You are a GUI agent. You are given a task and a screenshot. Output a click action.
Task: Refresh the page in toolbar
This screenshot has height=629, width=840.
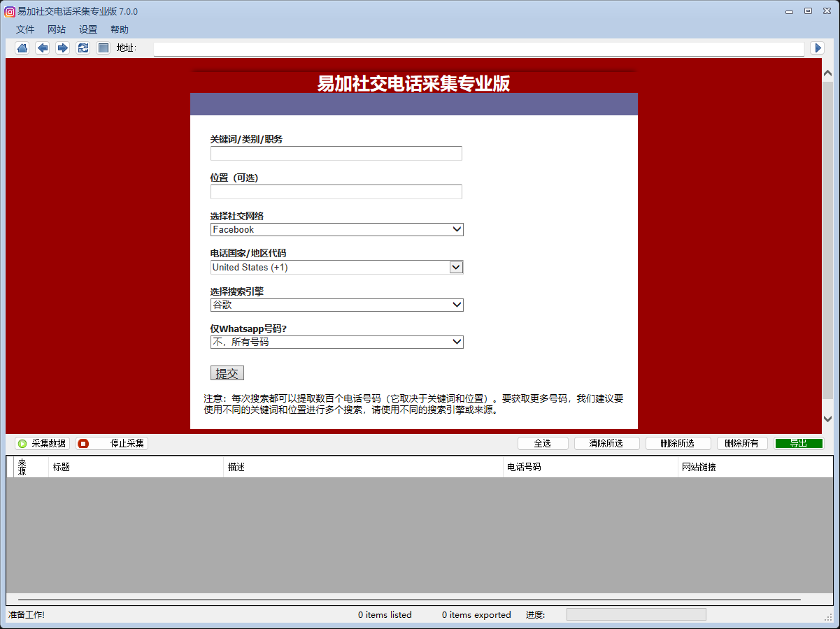coord(83,48)
